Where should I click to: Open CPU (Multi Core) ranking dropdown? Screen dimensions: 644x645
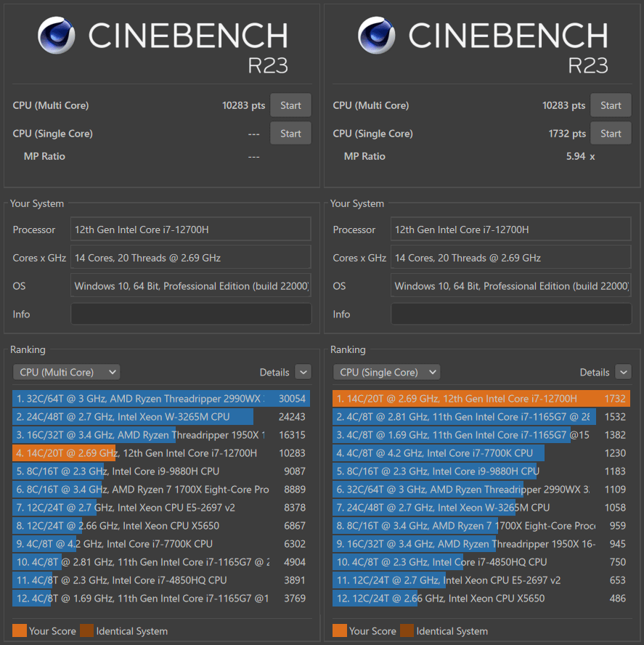[66, 373]
